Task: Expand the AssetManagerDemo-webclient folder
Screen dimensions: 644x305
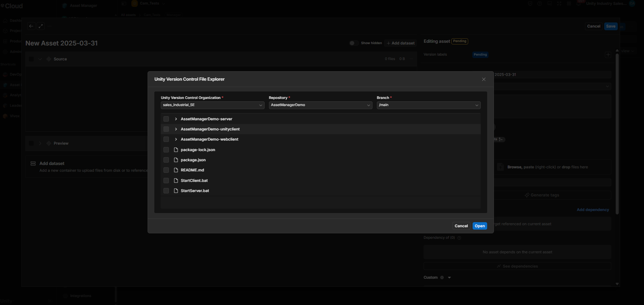Action: pyautogui.click(x=176, y=139)
